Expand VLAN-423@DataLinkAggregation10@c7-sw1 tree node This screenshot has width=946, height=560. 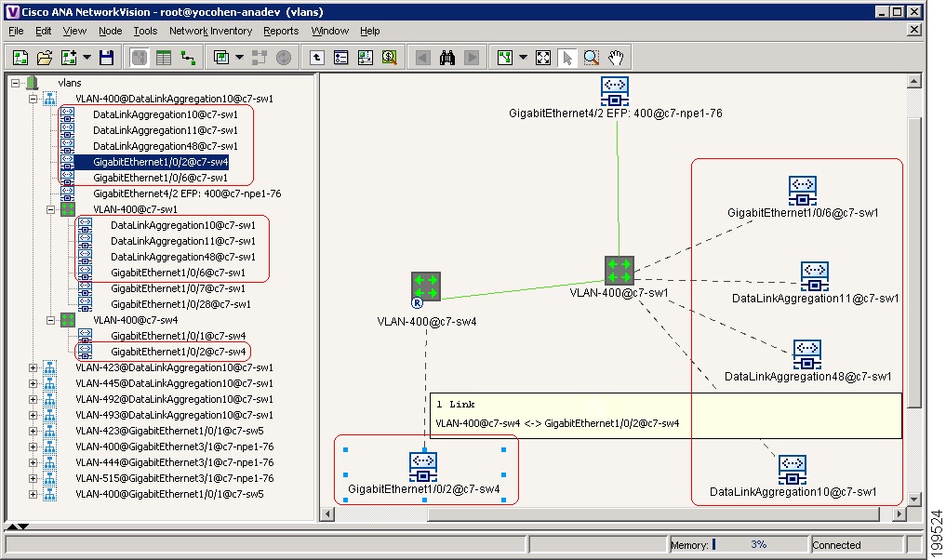pos(33,367)
